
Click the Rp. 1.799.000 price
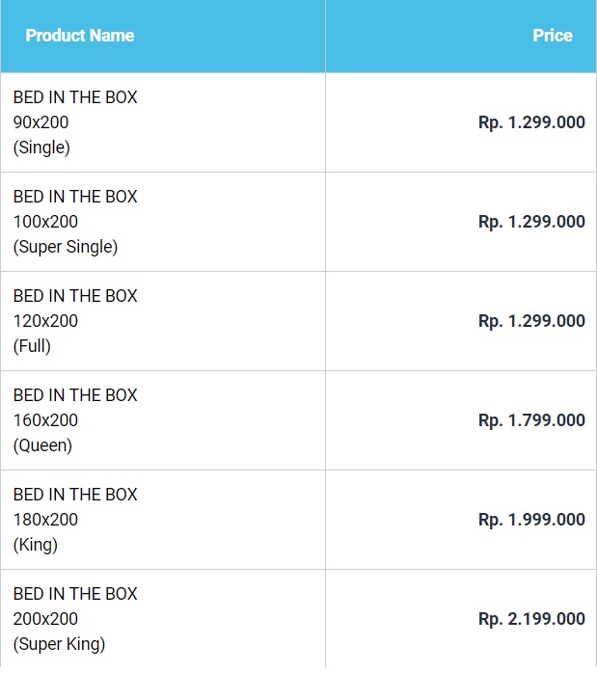tap(531, 420)
